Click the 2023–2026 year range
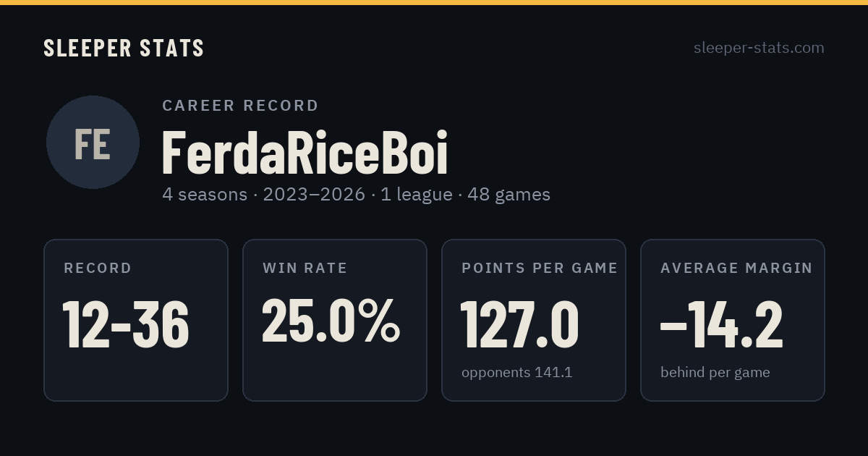 click(x=314, y=195)
